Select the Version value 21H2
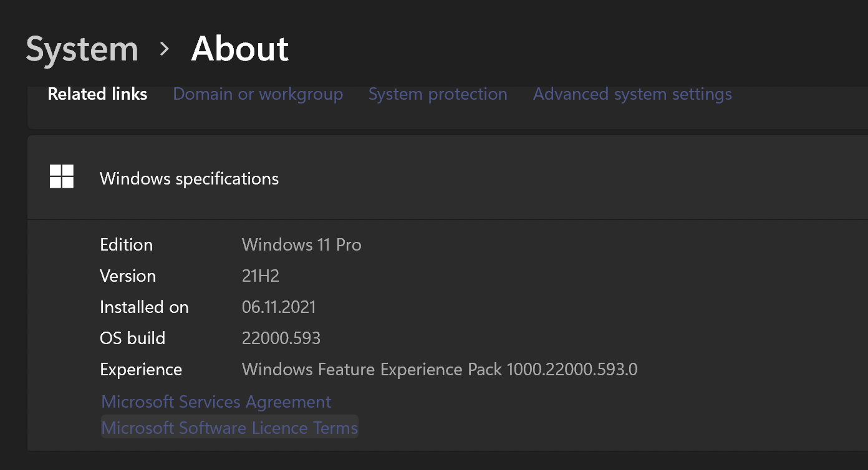 (261, 276)
